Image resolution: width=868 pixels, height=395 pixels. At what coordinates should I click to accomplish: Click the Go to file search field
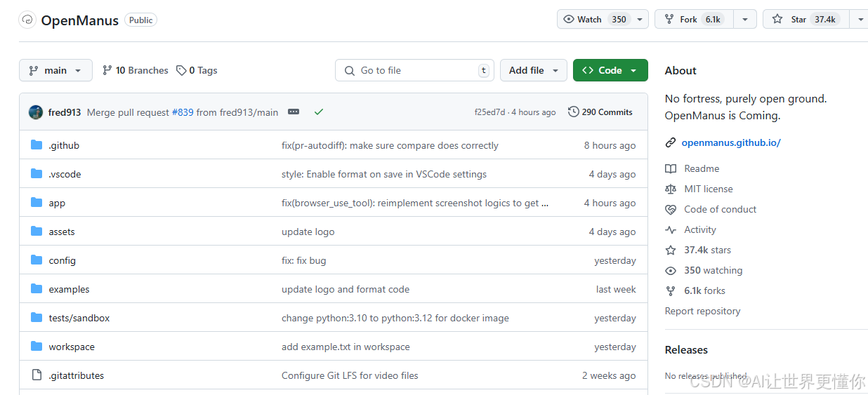pos(414,70)
